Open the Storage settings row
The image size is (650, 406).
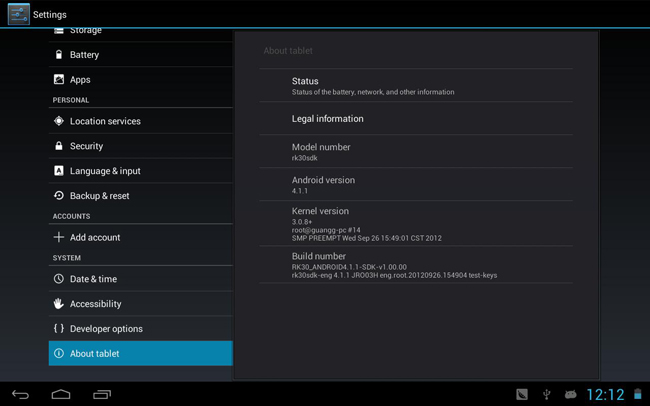click(x=141, y=34)
